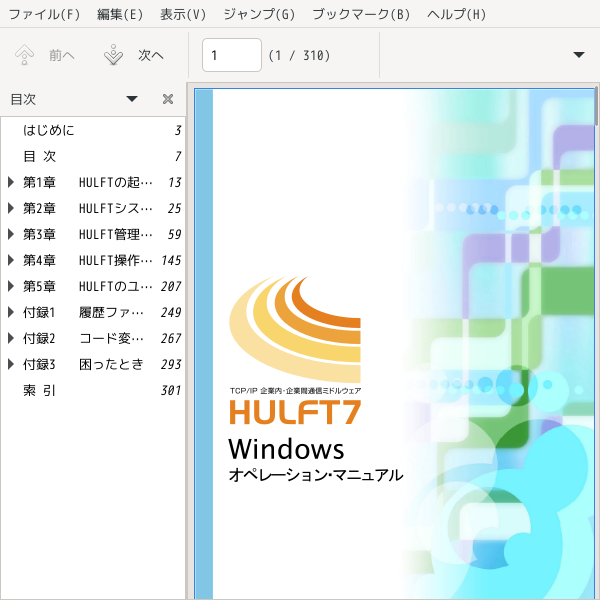Close the 目次 sidebar with the X icon

point(168,99)
